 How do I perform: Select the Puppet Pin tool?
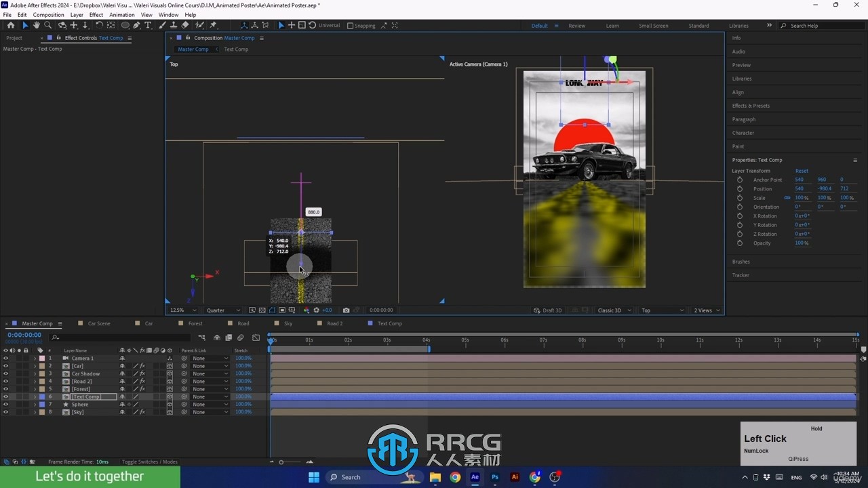[212, 25]
